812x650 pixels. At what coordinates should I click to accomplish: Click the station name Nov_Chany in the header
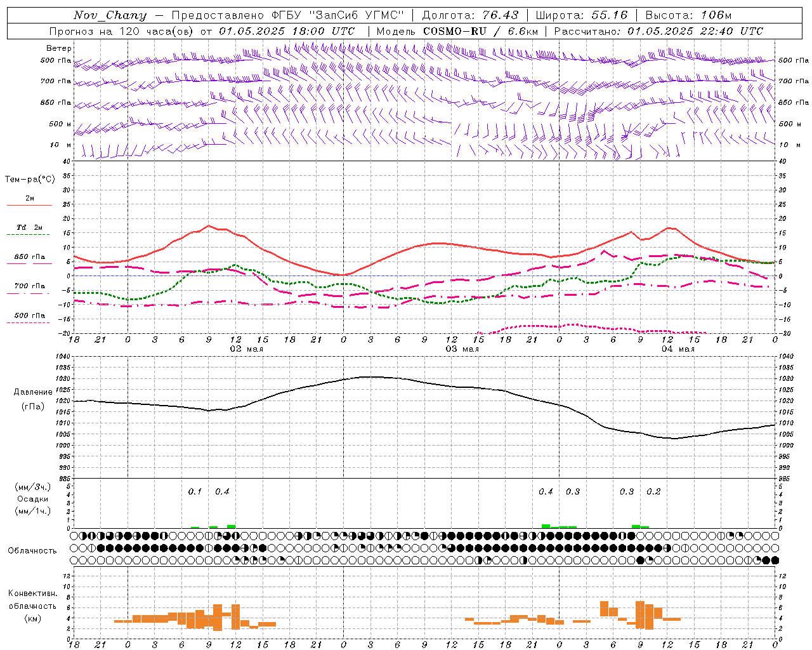(x=110, y=15)
